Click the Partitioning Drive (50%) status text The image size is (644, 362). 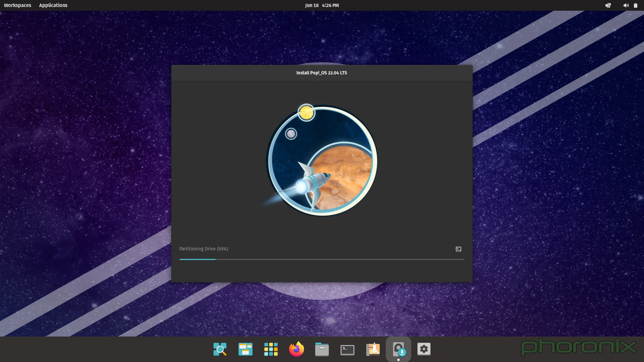[204, 249]
